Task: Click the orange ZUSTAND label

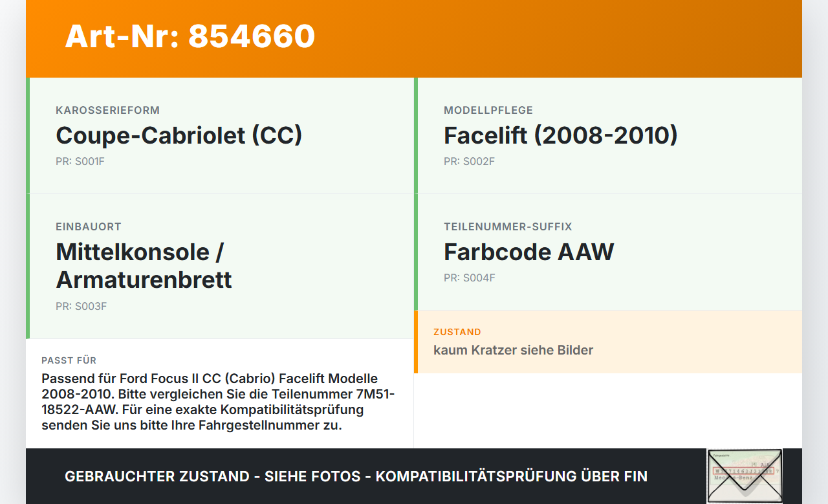Action: 457,332
